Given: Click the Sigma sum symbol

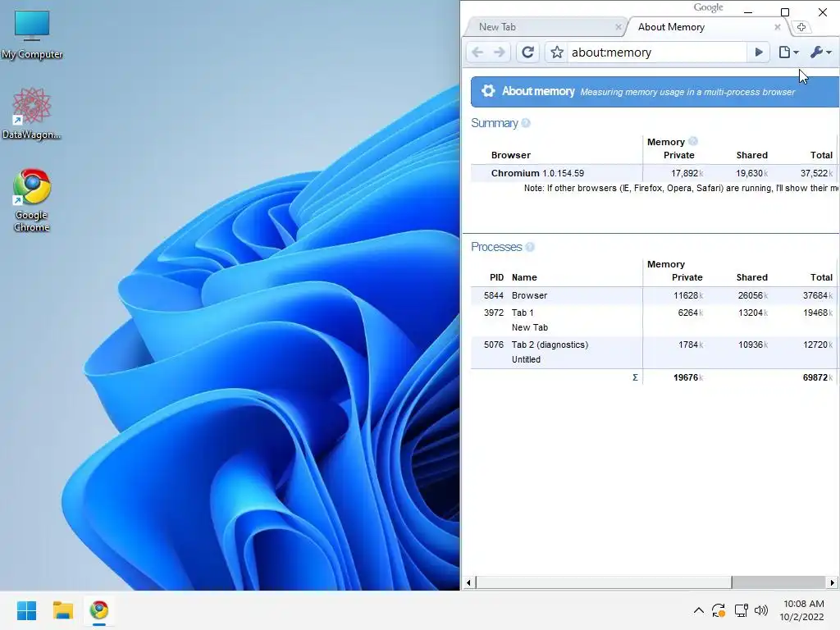Looking at the screenshot, I should pyautogui.click(x=635, y=377).
